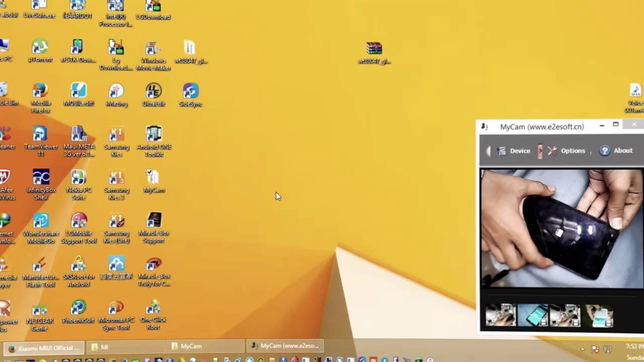Viewport: 644px width, 362px height.
Task: Click the blue question mark About icon
Action: point(605,151)
